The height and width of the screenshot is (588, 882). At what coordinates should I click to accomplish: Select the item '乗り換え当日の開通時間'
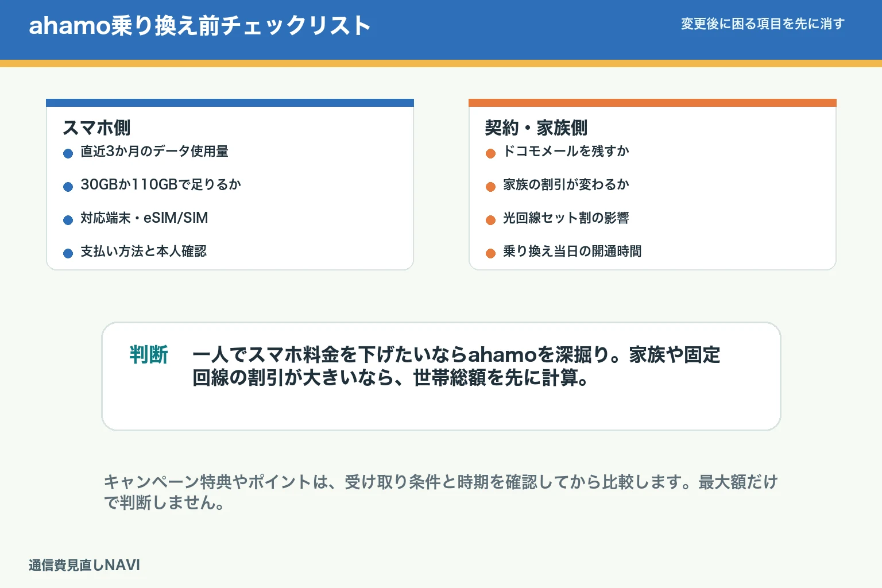point(572,251)
